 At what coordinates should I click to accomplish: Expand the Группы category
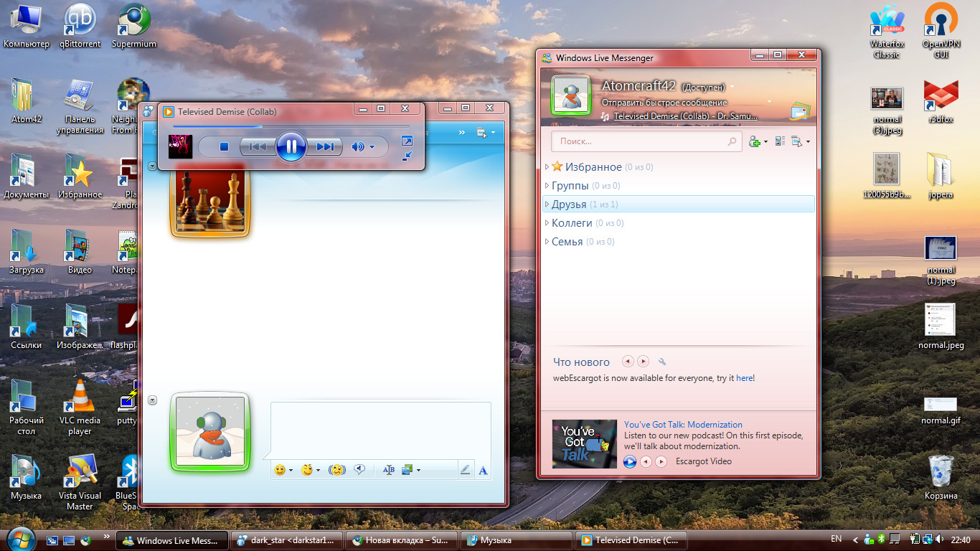pyautogui.click(x=547, y=186)
